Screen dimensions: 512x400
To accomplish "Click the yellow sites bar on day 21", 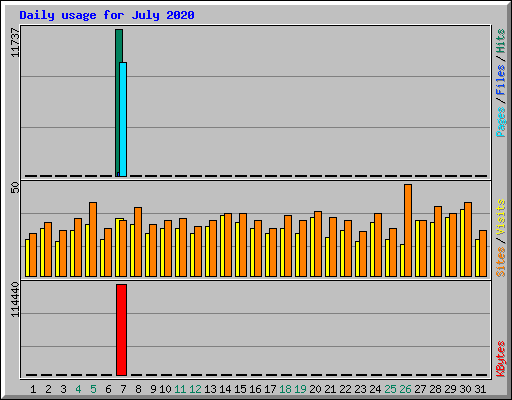I will [327, 257].
